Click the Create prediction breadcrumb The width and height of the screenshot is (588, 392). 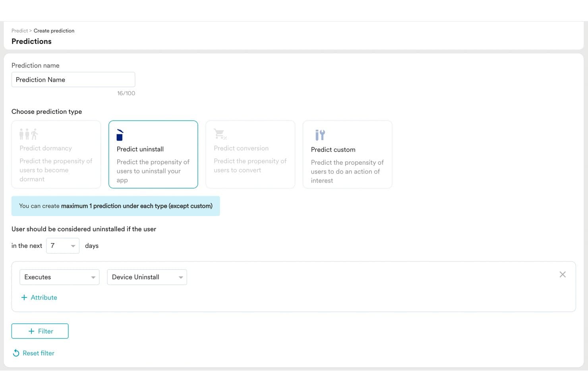point(54,31)
